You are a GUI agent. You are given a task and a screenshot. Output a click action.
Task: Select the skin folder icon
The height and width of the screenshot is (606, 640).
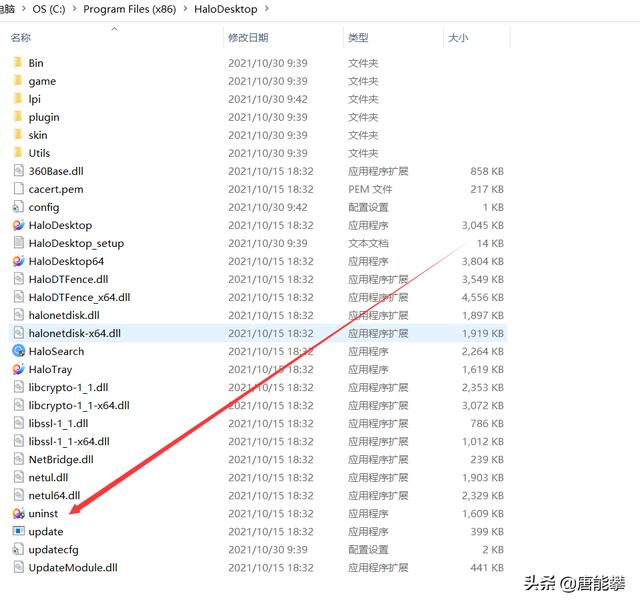(18, 135)
